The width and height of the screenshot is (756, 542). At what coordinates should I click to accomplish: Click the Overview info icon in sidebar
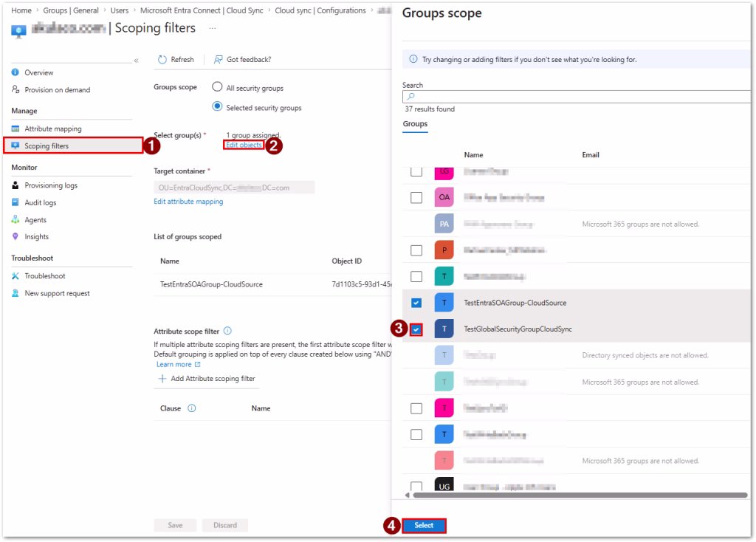point(16,72)
